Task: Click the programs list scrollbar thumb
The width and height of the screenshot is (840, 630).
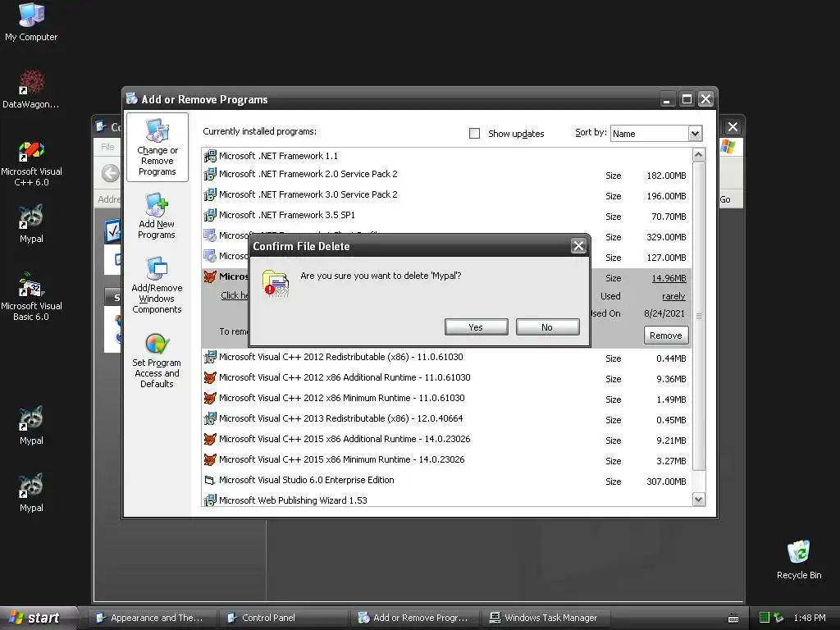Action: (x=699, y=316)
